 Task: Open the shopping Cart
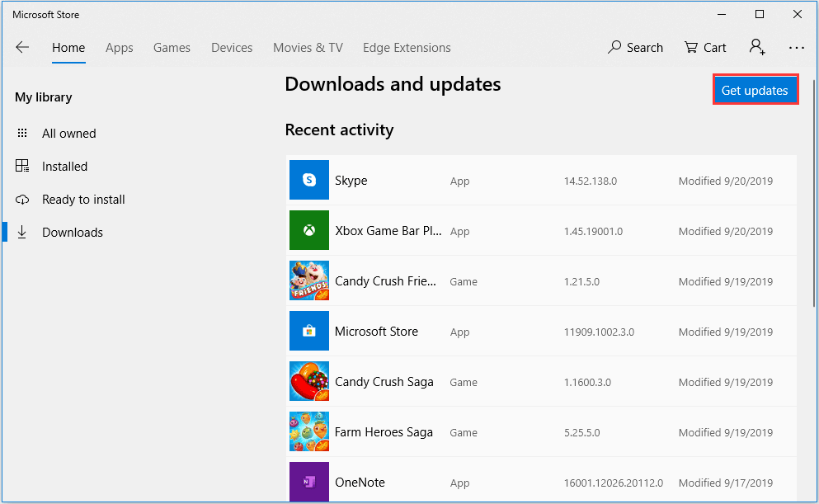click(705, 47)
